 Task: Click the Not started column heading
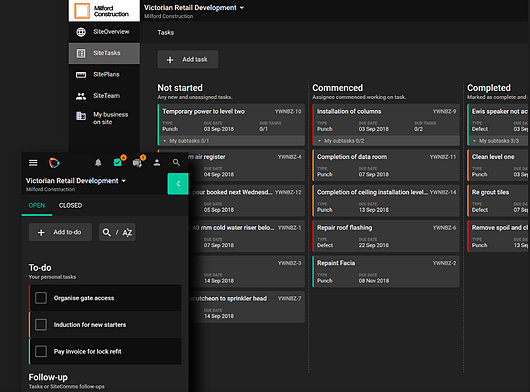pyautogui.click(x=180, y=88)
